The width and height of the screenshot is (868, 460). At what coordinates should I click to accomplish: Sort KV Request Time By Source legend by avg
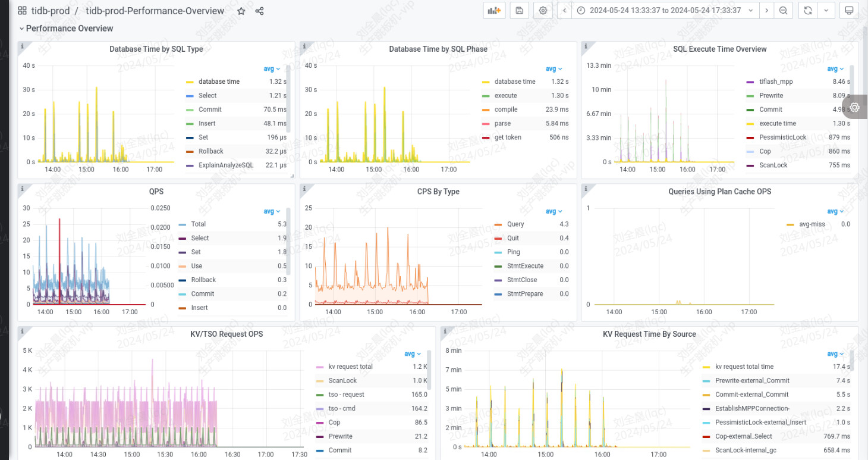(835, 353)
